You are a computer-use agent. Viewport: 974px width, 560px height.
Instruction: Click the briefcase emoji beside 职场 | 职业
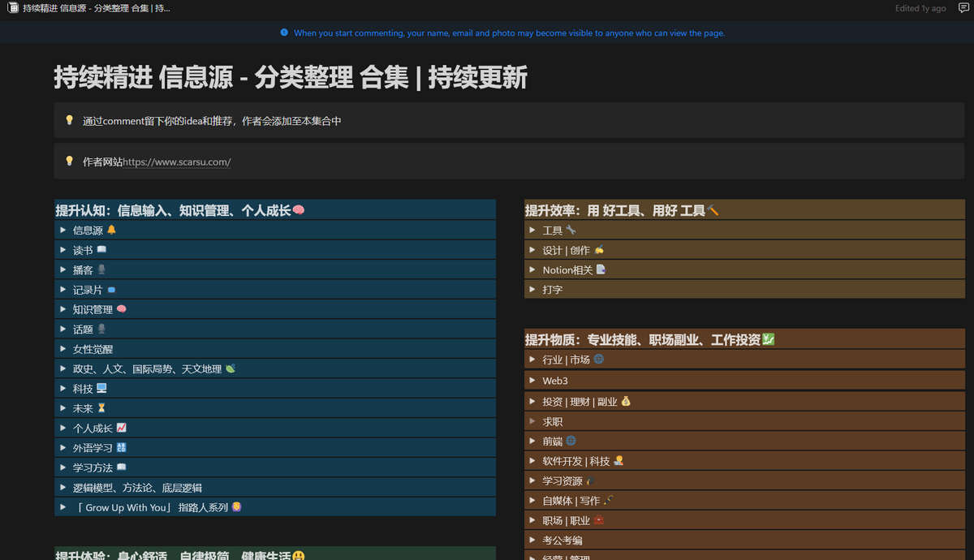[599, 520]
